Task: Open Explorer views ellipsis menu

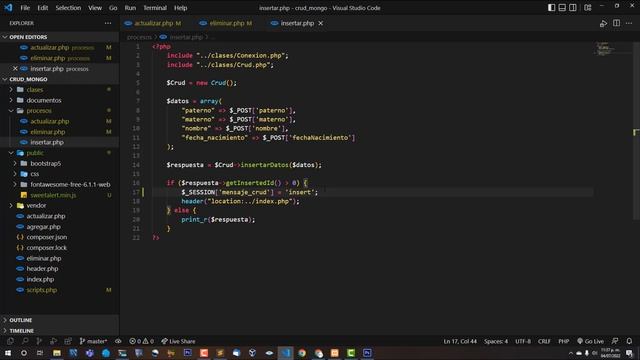Action: click(108, 23)
